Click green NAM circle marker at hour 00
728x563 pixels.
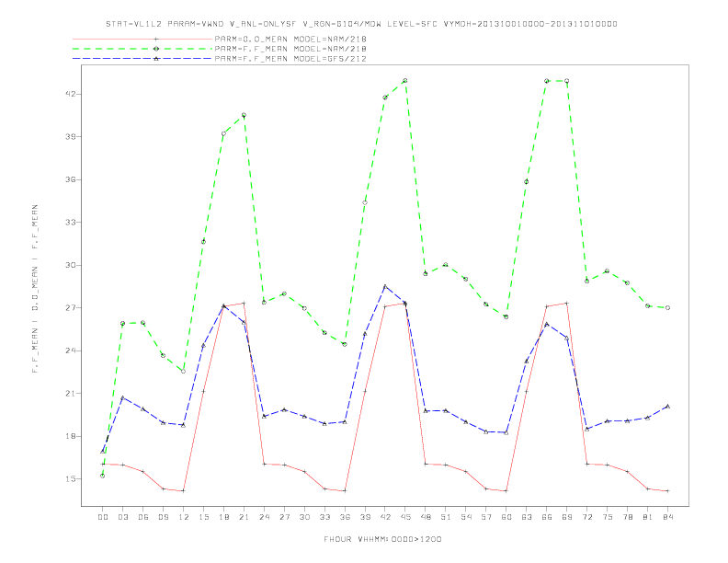(x=103, y=476)
